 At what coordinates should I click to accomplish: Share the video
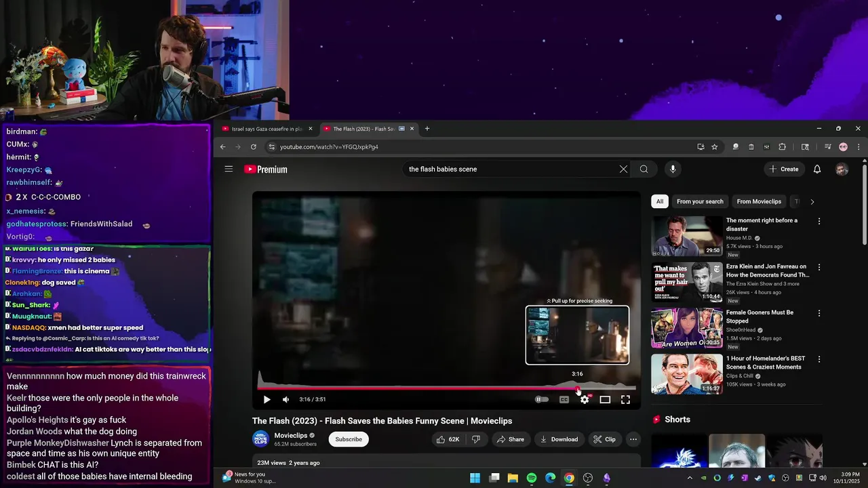pyautogui.click(x=510, y=439)
